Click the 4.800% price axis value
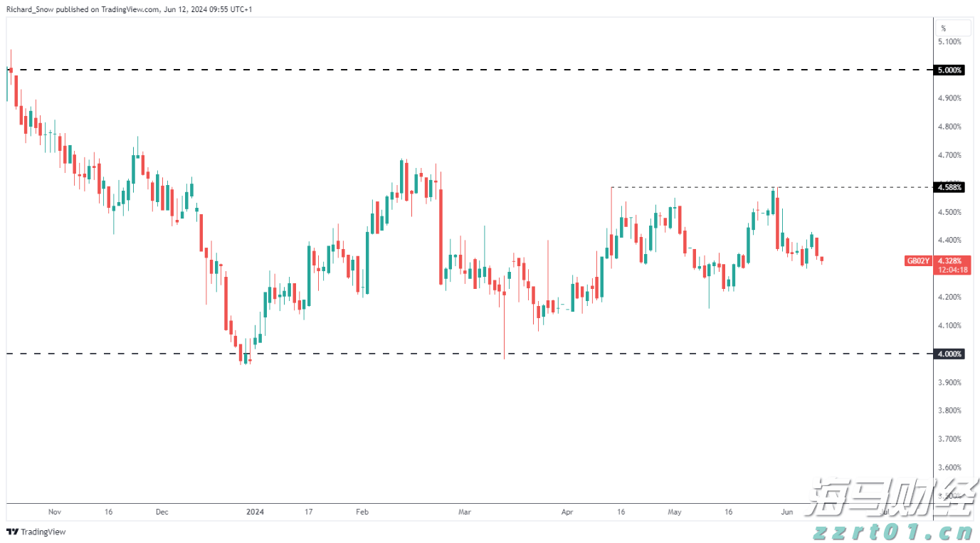The height and width of the screenshot is (543, 980). 949,127
